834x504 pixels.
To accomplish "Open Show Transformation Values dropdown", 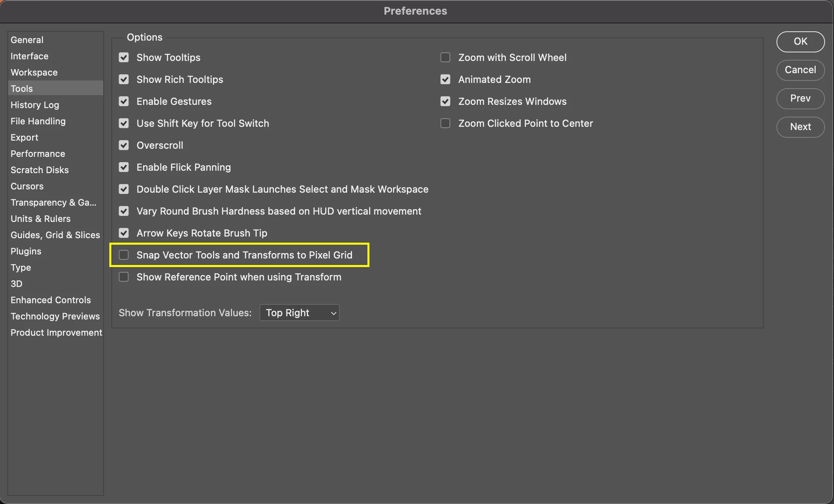I will [x=299, y=313].
